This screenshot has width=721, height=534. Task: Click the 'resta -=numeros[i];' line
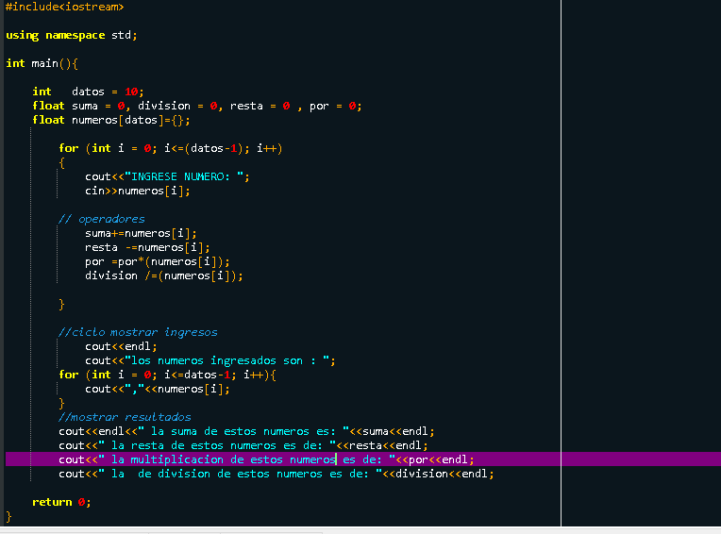[147, 247]
